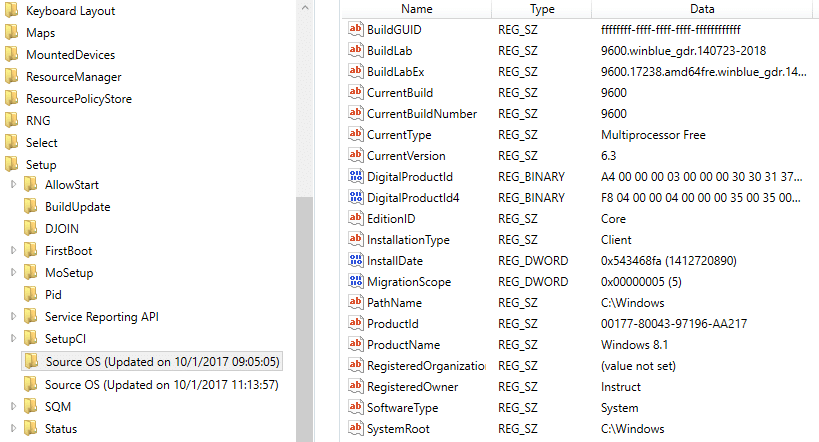Image resolution: width=819 pixels, height=442 pixels.
Task: Click the string icon beside RegisteredOwner
Action: tap(356, 386)
